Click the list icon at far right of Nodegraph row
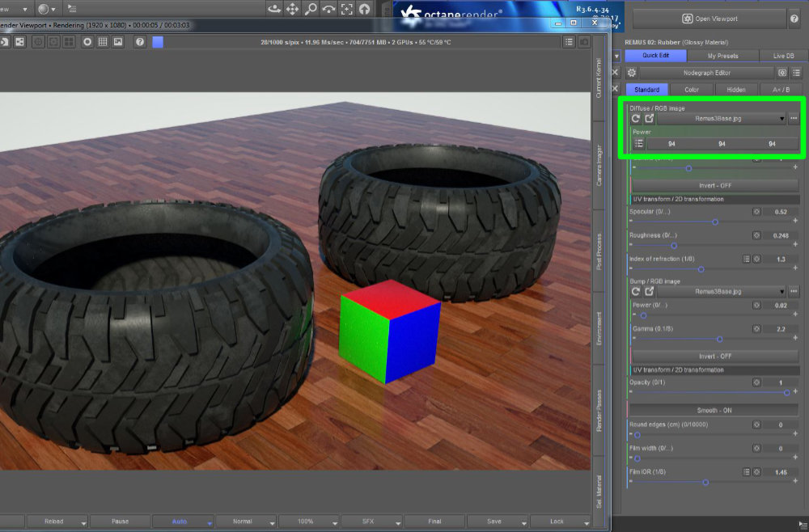This screenshot has height=532, width=809. click(x=797, y=73)
